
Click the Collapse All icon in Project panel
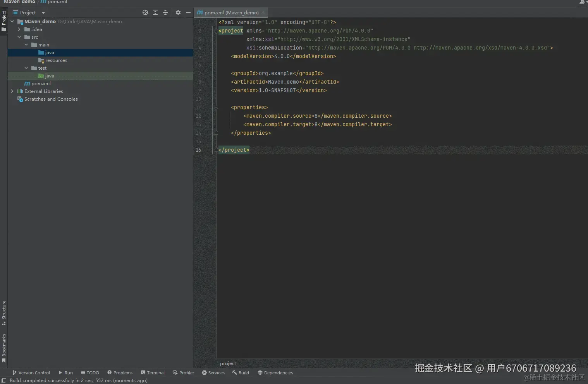click(165, 12)
